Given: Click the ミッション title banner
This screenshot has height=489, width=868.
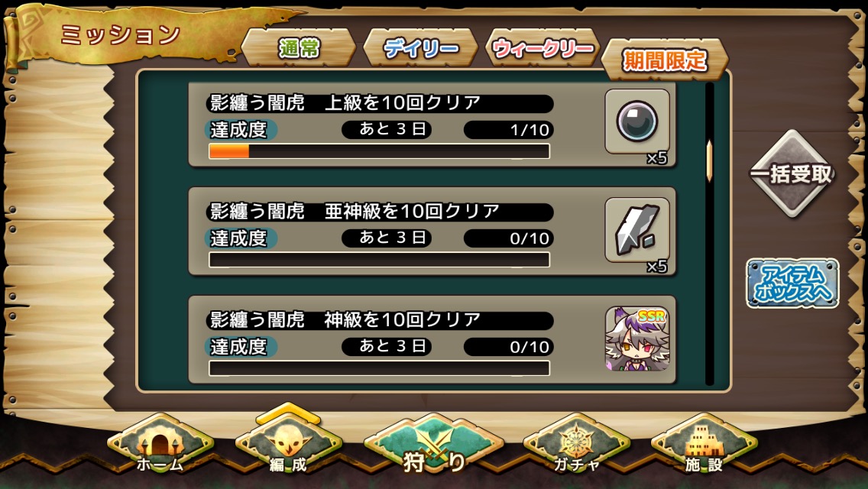Looking at the screenshot, I should click(x=121, y=35).
